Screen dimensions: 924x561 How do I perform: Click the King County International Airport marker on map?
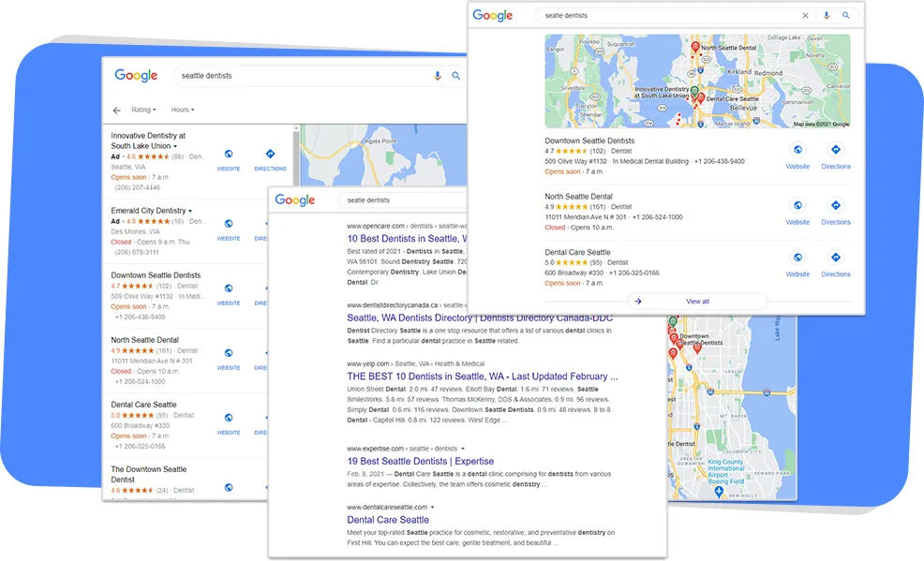pyautogui.click(x=719, y=492)
